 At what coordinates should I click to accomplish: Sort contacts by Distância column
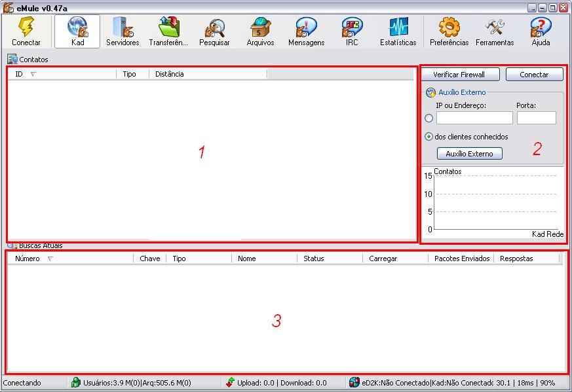[208, 74]
